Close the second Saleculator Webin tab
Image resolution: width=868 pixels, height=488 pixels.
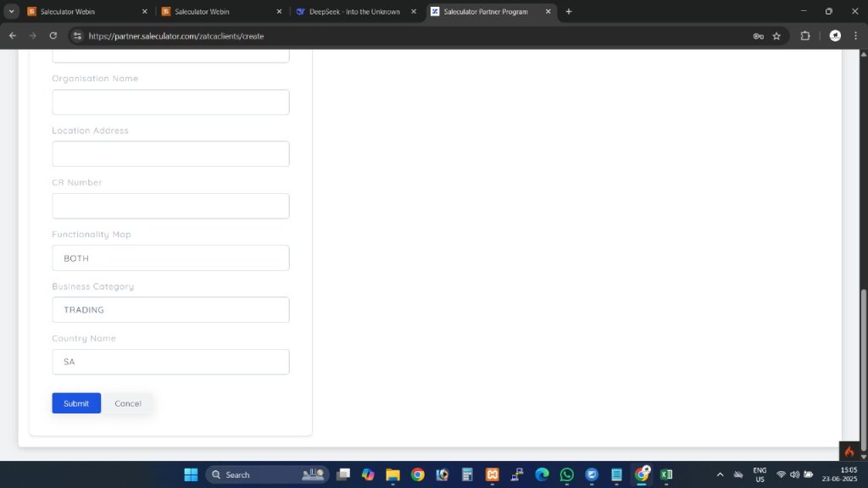pos(279,12)
